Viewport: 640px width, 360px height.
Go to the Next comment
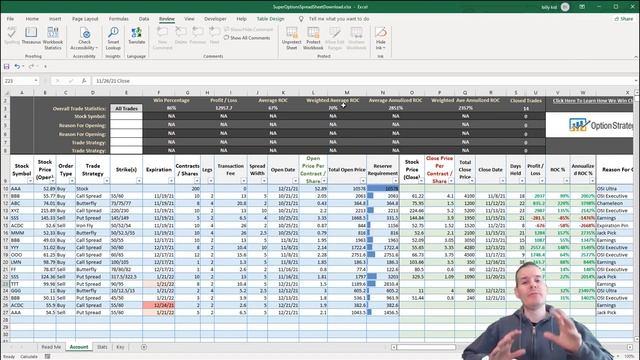click(214, 36)
